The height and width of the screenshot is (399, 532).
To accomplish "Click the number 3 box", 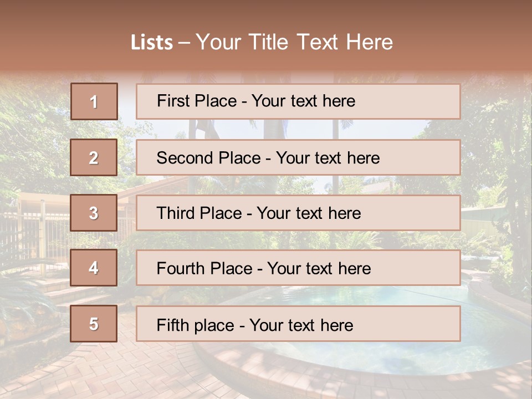I will [x=94, y=213].
